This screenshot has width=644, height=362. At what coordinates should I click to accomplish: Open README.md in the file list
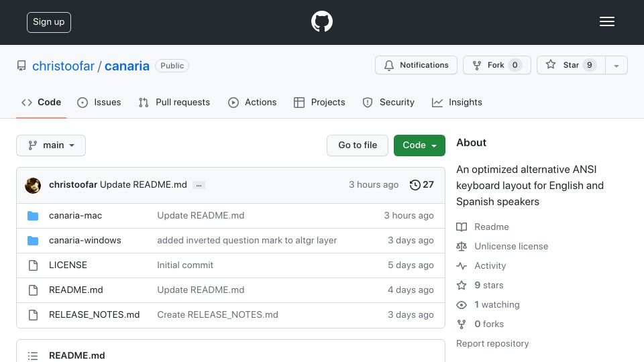76,290
